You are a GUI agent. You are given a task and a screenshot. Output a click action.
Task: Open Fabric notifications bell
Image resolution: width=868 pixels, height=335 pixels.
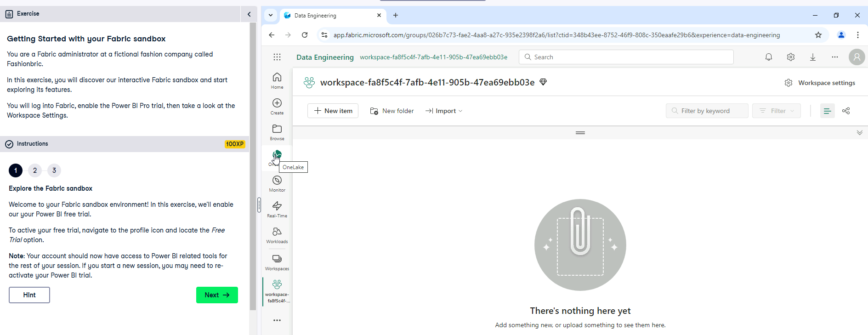click(x=768, y=57)
